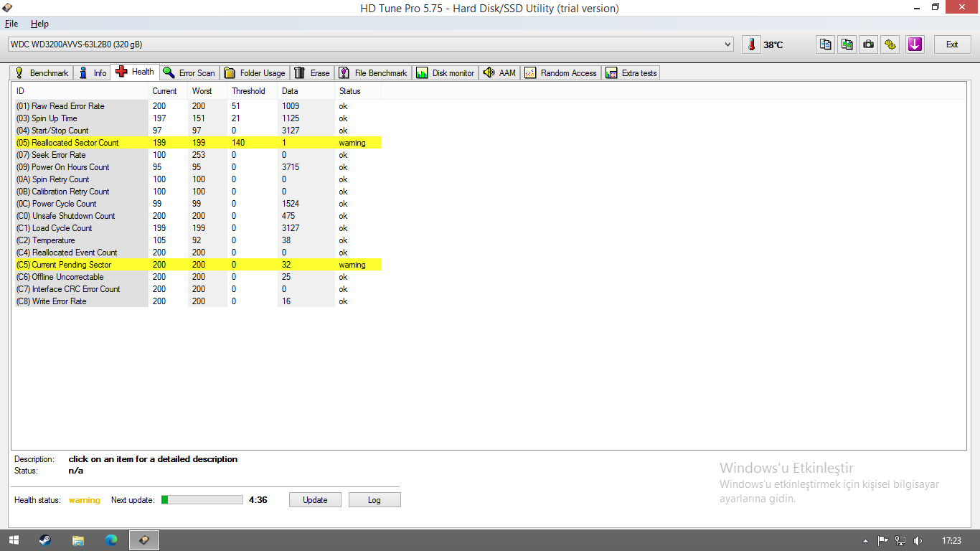Switch to the Info tab
This screenshot has width=980, height=551.
[x=93, y=72]
